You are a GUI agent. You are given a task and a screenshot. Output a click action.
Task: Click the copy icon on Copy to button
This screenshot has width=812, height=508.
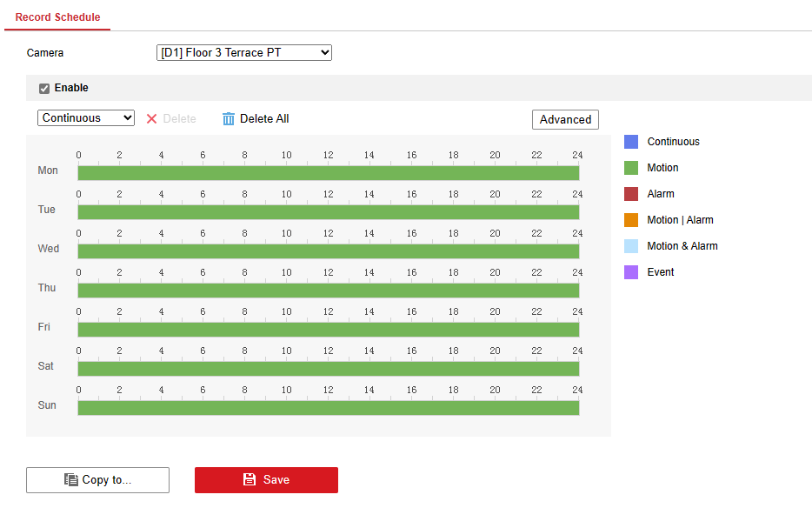click(71, 479)
